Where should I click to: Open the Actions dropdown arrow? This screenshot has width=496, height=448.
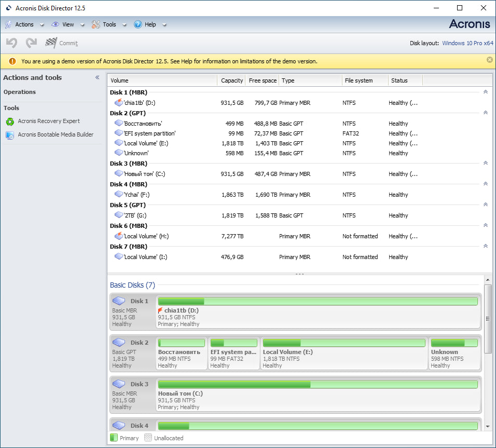point(42,25)
